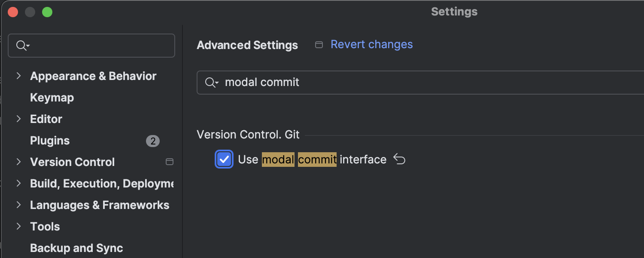Viewport: 644px width, 258px height.
Task: Expand the Build, Execution, Deployment node
Action: point(18,184)
